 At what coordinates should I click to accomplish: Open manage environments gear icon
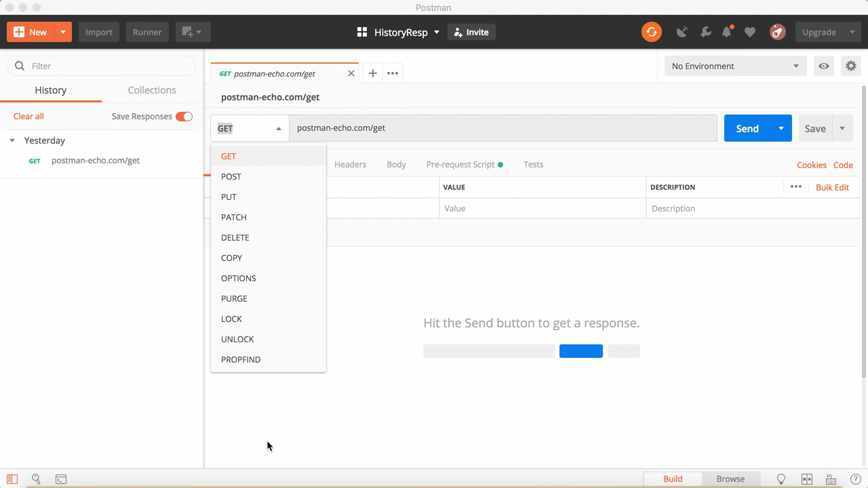(850, 66)
